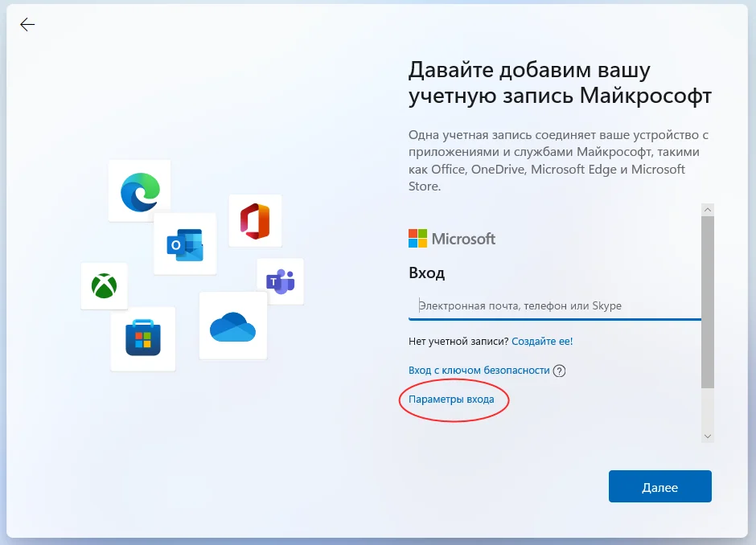Click the scrollbar down arrow
Screen dimensions: 756x545
707,436
